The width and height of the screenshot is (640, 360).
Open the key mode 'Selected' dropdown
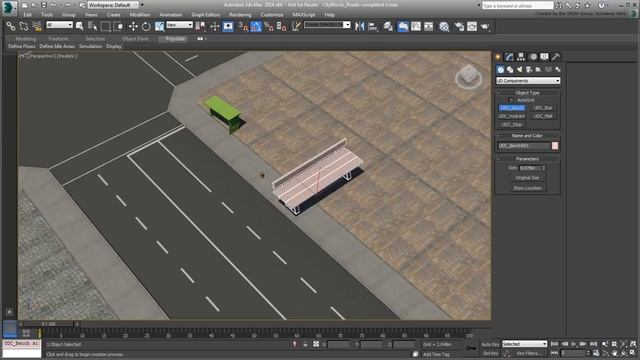(x=524, y=344)
